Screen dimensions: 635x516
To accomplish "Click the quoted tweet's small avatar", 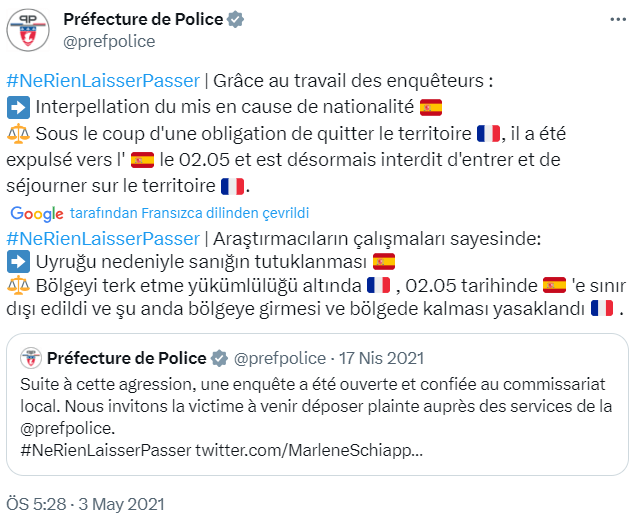I will point(32,358).
